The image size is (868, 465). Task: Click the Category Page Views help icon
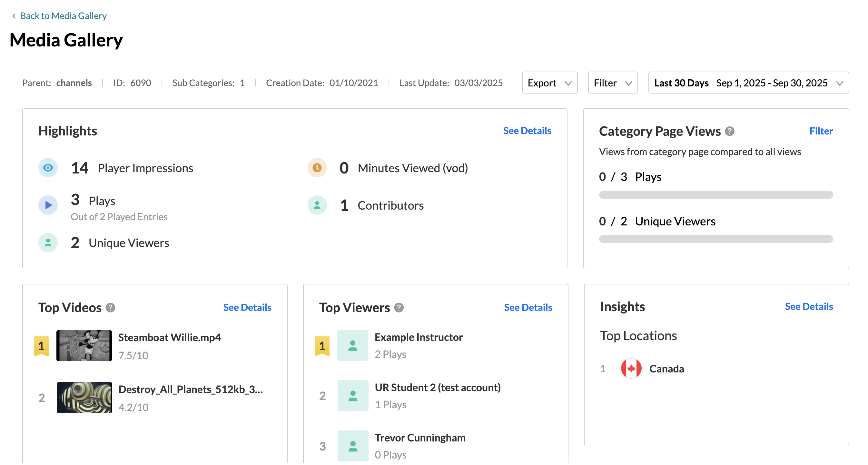(x=729, y=131)
